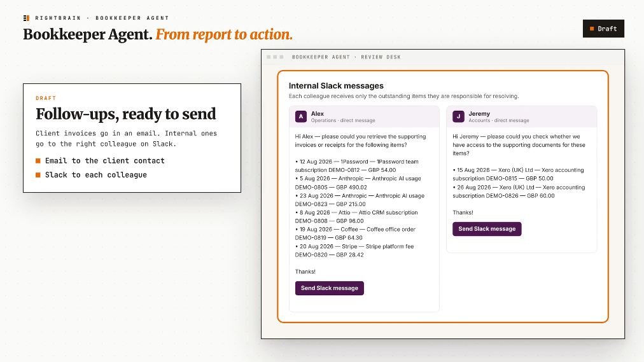Click the orange 'DRAFT' label in left card
644x362 pixels.
[46, 98]
